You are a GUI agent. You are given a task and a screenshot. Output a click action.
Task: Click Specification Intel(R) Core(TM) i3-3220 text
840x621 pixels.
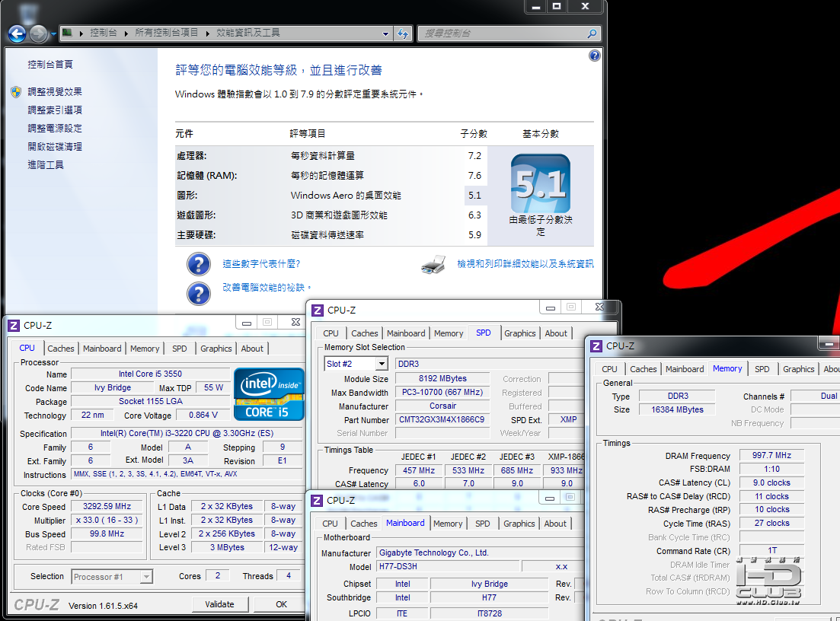(x=187, y=433)
